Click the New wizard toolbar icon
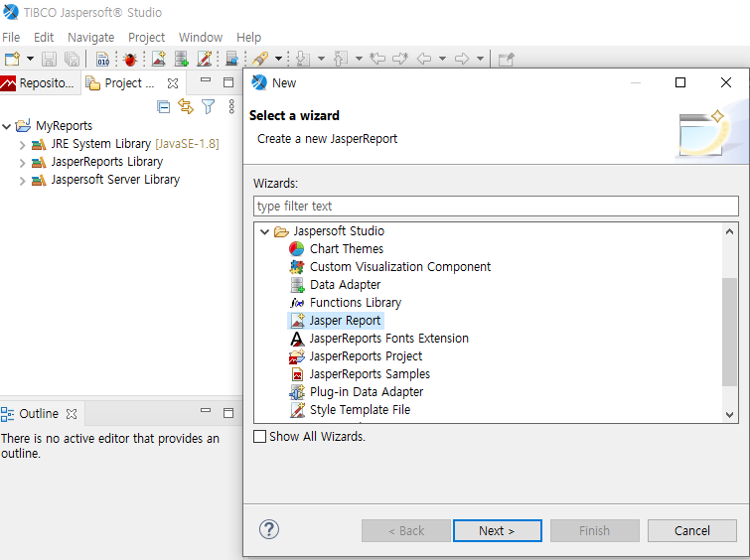This screenshot has width=750, height=560. click(13, 59)
